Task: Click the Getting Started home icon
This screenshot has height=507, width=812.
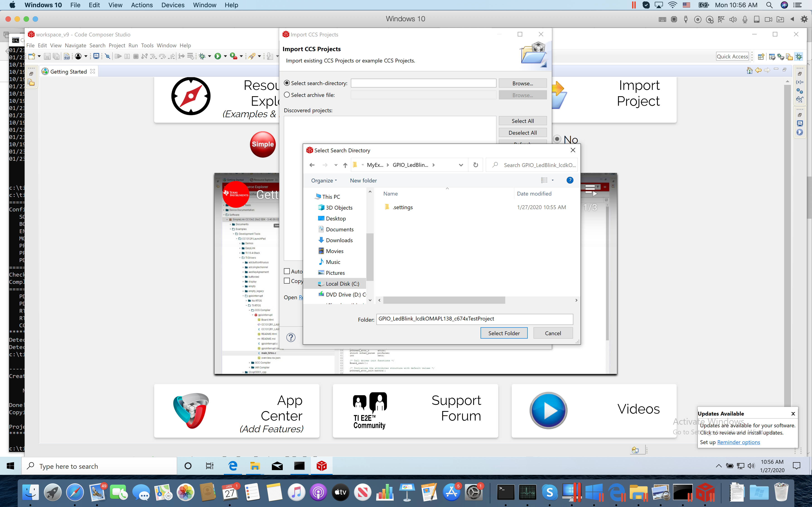Action: [749, 70]
